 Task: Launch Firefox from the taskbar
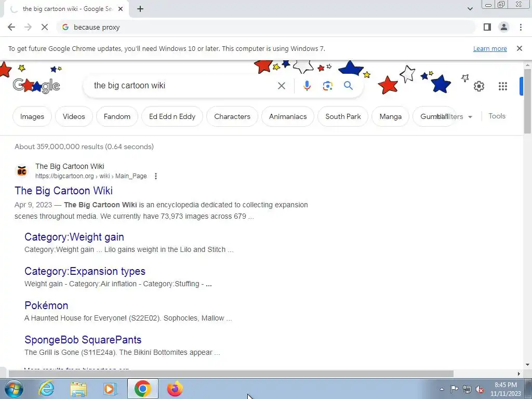click(175, 389)
